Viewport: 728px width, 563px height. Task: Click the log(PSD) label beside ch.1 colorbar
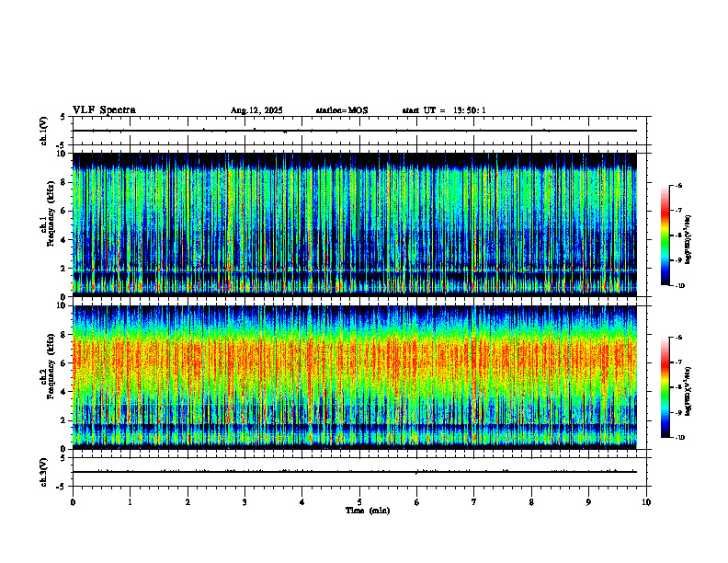688,240
